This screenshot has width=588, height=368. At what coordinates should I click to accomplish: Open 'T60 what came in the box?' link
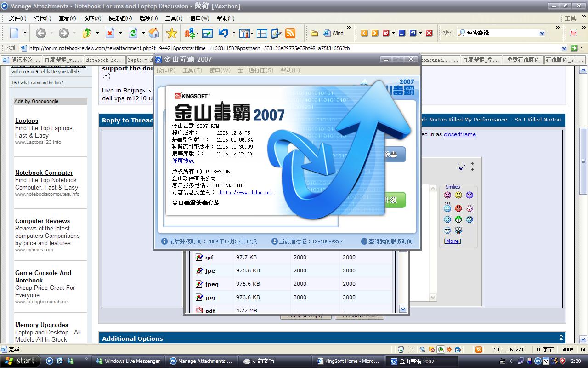click(37, 83)
